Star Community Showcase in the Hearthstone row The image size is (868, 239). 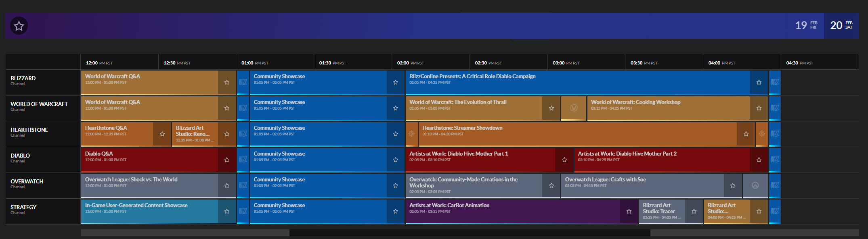pos(396,134)
